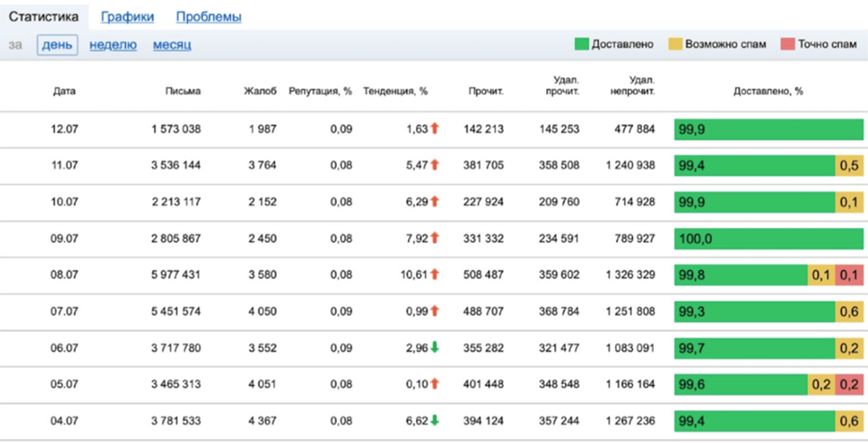The height and width of the screenshot is (443, 868).
Task: Select the день period button
Action: click(57, 45)
